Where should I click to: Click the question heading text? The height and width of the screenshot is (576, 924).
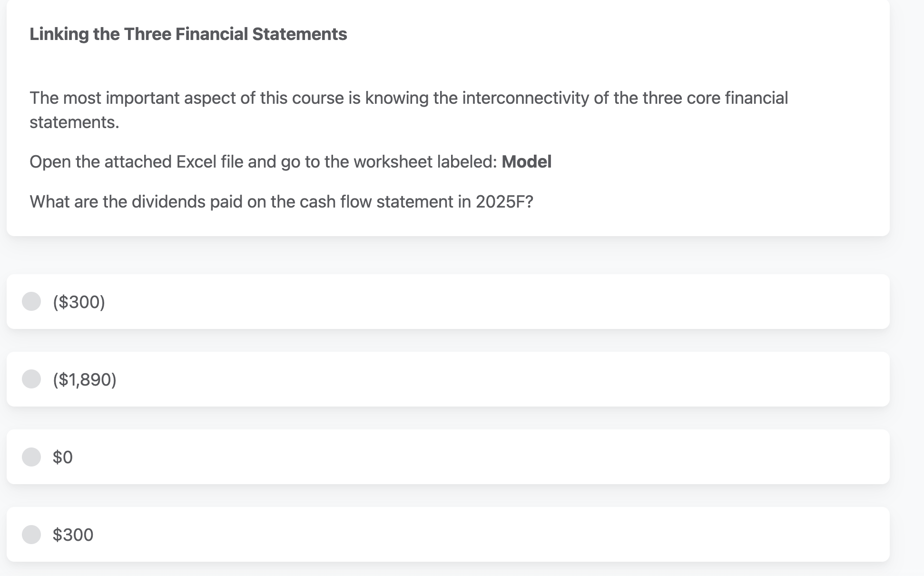click(188, 33)
